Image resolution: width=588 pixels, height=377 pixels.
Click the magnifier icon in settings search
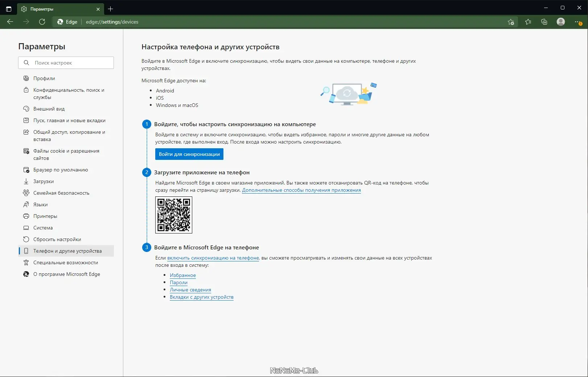(x=26, y=63)
